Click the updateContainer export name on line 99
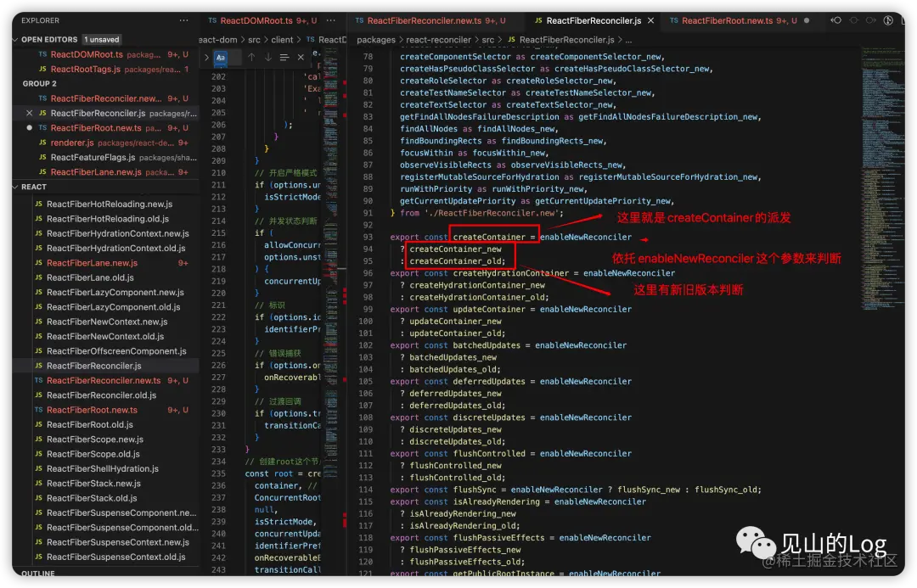Image resolution: width=917 pixels, height=588 pixels. (489, 309)
